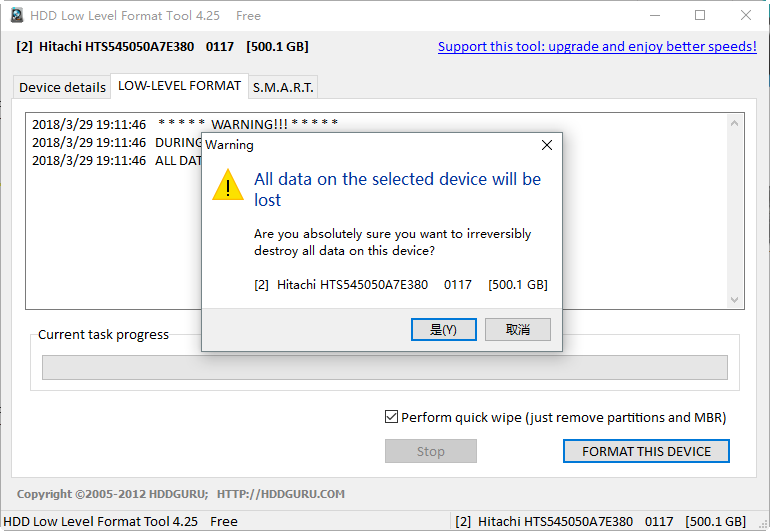Viewport: 770px width, 531px height.
Task: Uncheck Perform quick wipe checkbox
Action: coord(391,417)
